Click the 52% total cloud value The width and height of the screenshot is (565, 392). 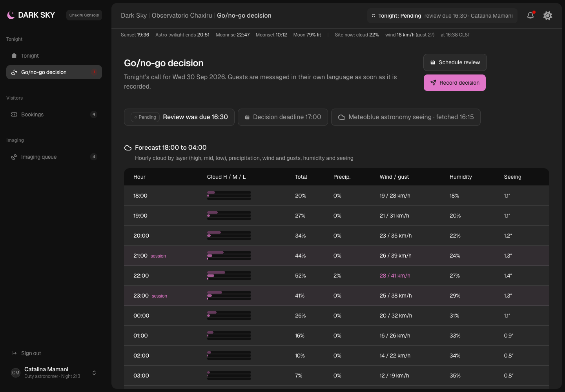(301, 276)
